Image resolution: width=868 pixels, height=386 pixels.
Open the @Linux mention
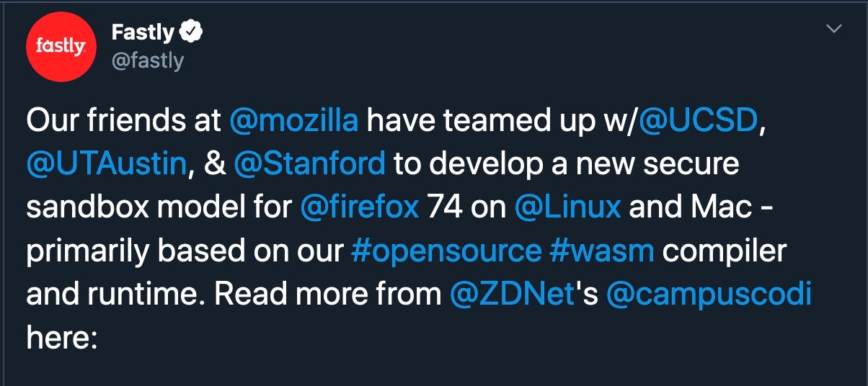tap(568, 207)
